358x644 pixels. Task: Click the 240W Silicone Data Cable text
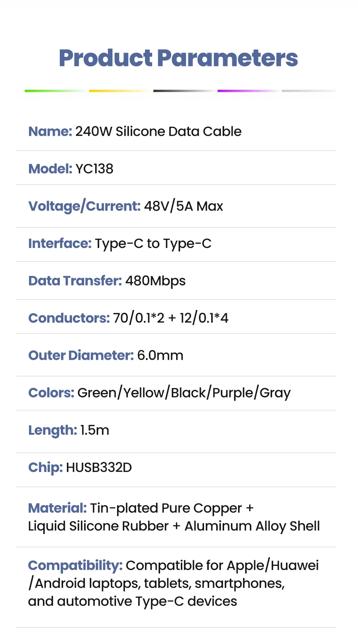pos(158,132)
